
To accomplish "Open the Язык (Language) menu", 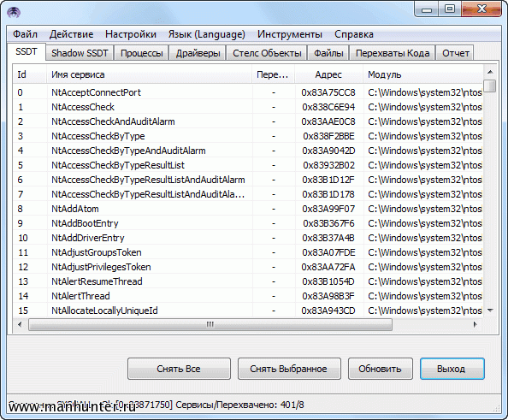I will tap(207, 34).
